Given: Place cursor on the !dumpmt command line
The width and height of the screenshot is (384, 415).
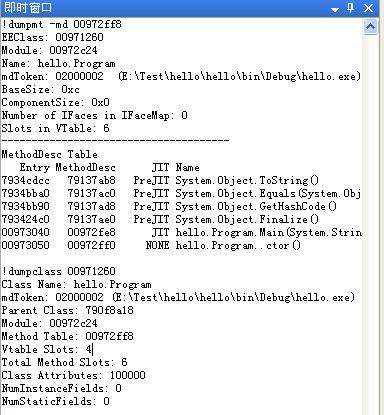Looking at the screenshot, I should (x=62, y=24).
